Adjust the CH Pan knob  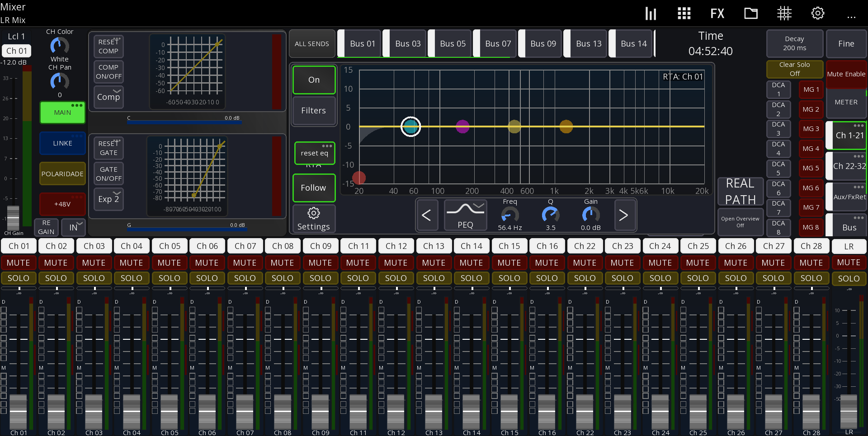pos(59,81)
